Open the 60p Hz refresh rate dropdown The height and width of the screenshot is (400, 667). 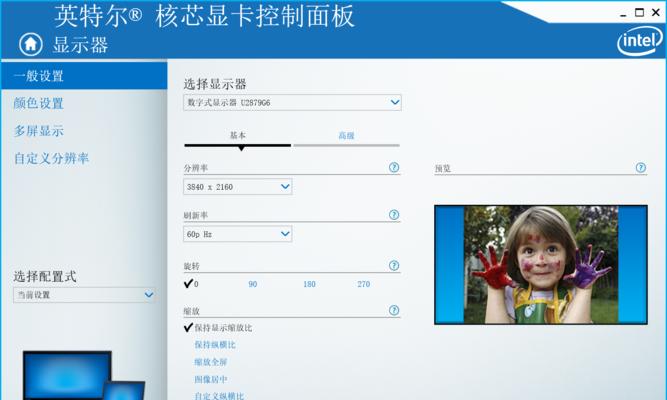tap(238, 234)
